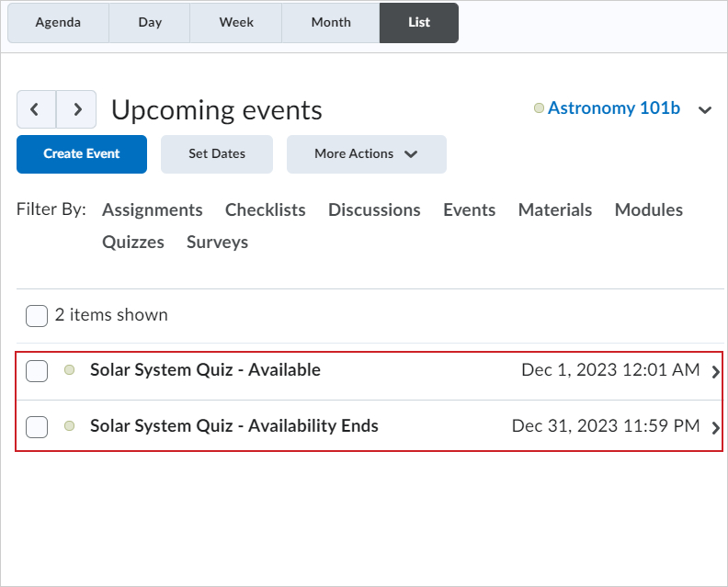Image resolution: width=728 pixels, height=587 pixels.
Task: Click the arrow beside Dec 1 event
Action: 716,371
